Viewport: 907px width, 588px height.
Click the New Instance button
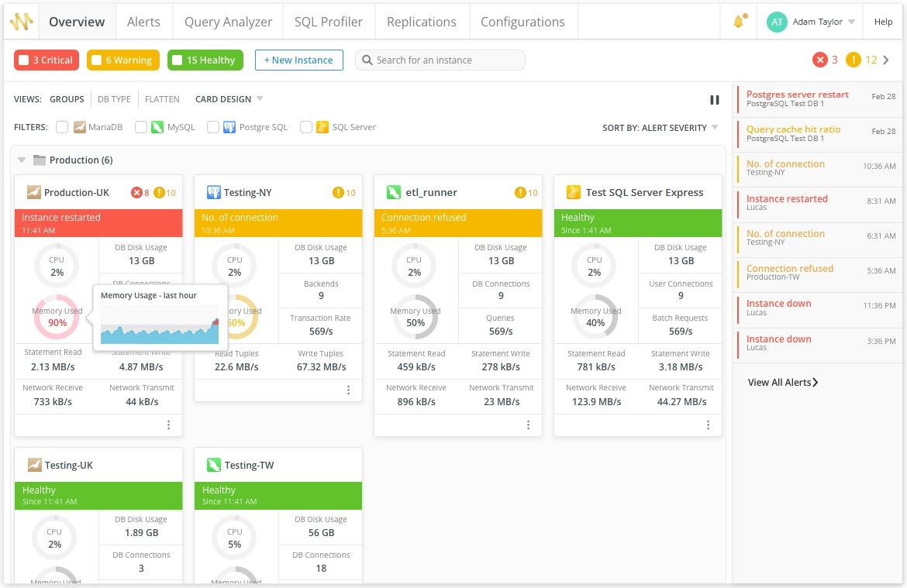coord(299,60)
